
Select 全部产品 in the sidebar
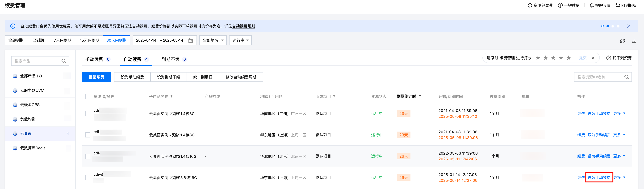(40, 76)
